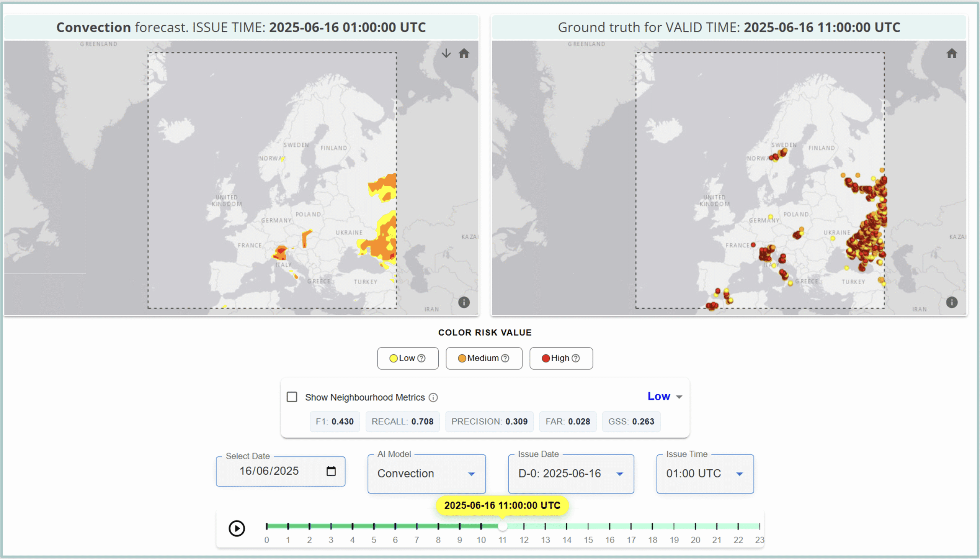Click the FAR: 0.028 metric chip

(x=568, y=421)
